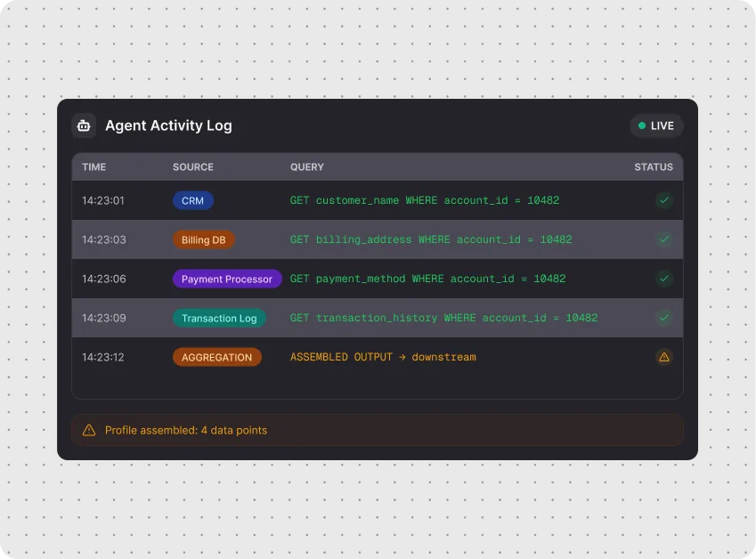Click the warning triangle in the AGGREGATION row
This screenshot has height=559, width=756.
click(664, 357)
